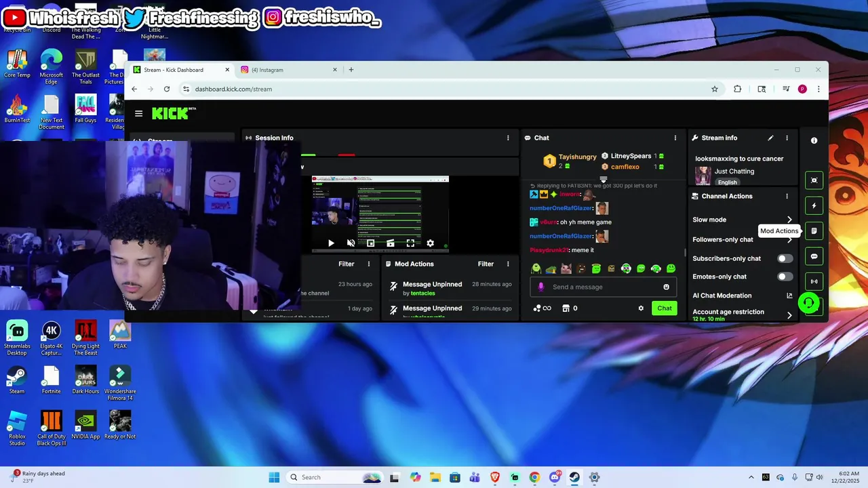868x488 pixels.
Task: Toggle Subscribers-only chat switch
Action: (x=785, y=258)
